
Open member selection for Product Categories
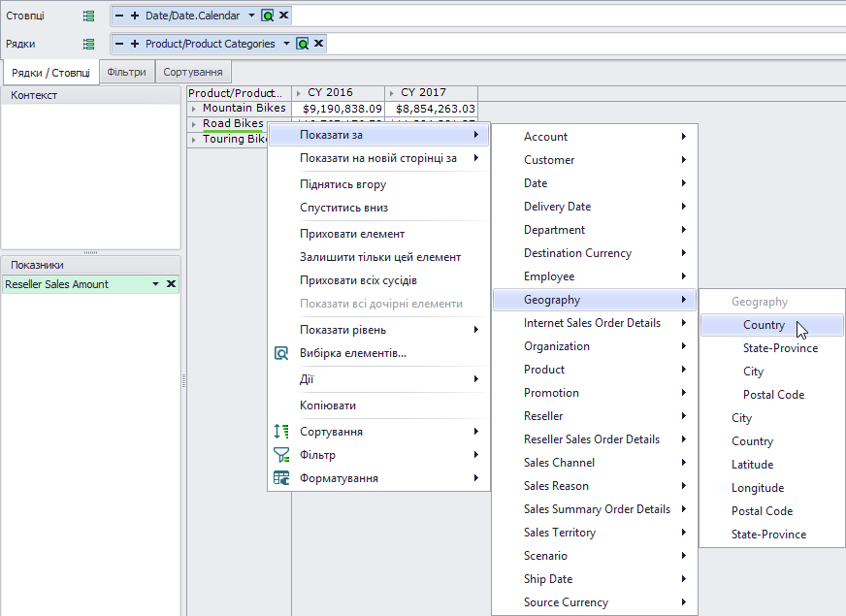tap(303, 44)
